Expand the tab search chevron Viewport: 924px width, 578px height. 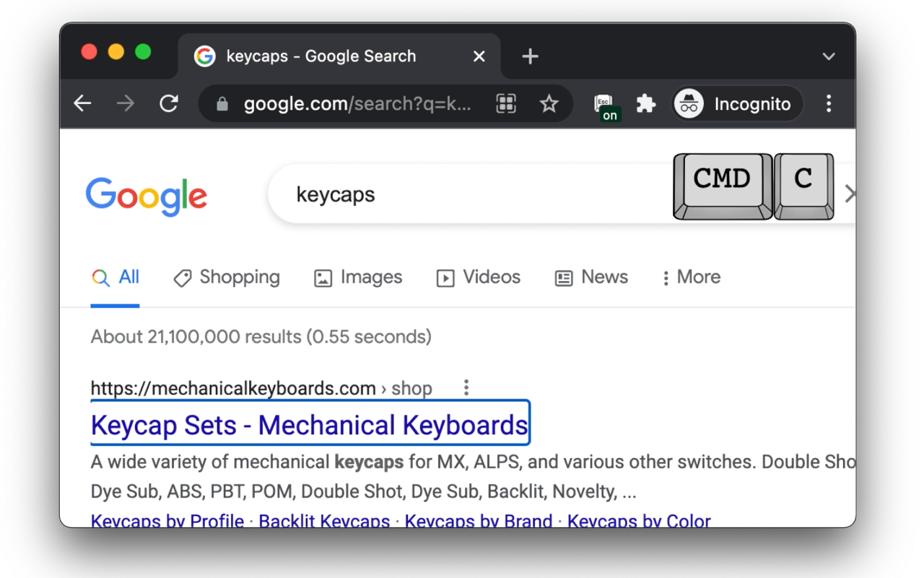829,56
